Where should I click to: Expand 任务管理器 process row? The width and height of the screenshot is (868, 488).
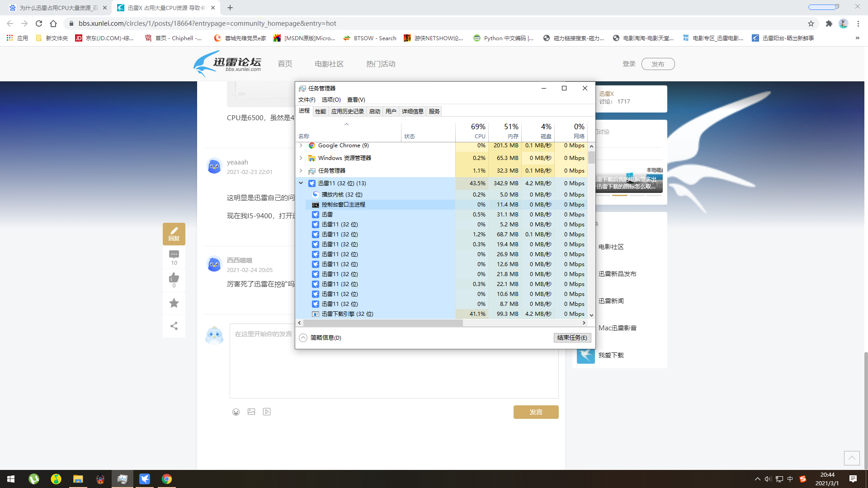tap(301, 171)
